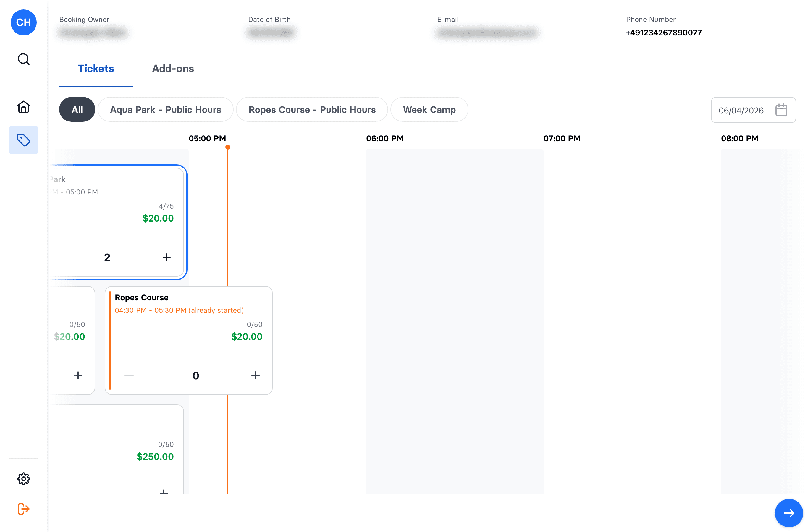This screenshot has height=532, width=808.
Task: Click the E-mail label
Action: point(448,20)
